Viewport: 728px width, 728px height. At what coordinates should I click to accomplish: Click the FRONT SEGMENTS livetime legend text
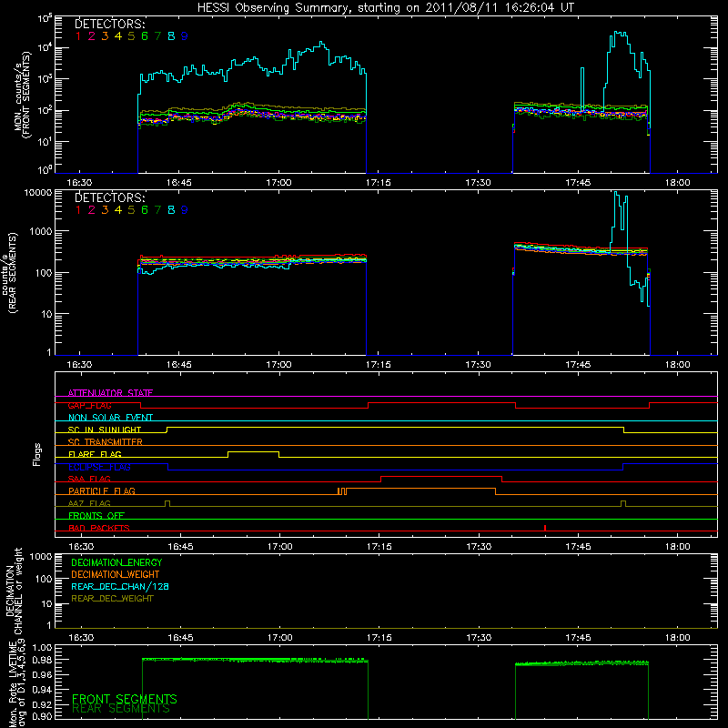[x=125, y=699]
